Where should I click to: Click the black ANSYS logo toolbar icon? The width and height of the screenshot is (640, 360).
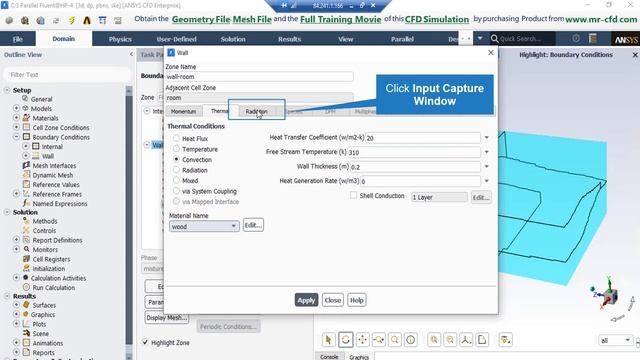coord(87,20)
